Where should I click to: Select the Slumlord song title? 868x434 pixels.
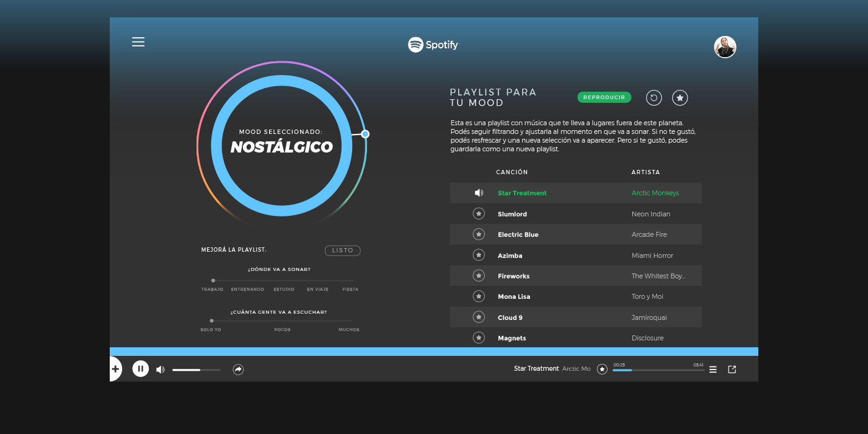click(512, 214)
